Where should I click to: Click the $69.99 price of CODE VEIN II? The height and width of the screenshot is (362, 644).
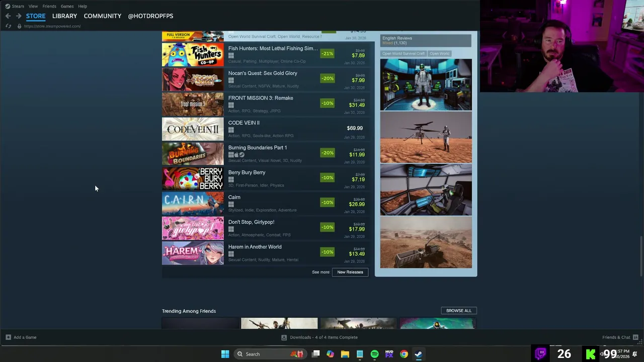coord(355,128)
